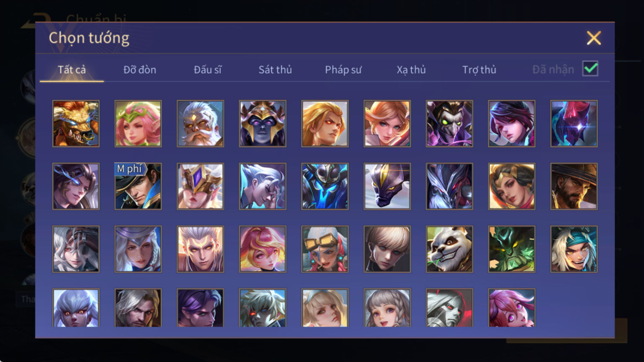The image size is (644, 362).
Task: Switch to the Đỡ đòn tab
Action: [140, 70]
